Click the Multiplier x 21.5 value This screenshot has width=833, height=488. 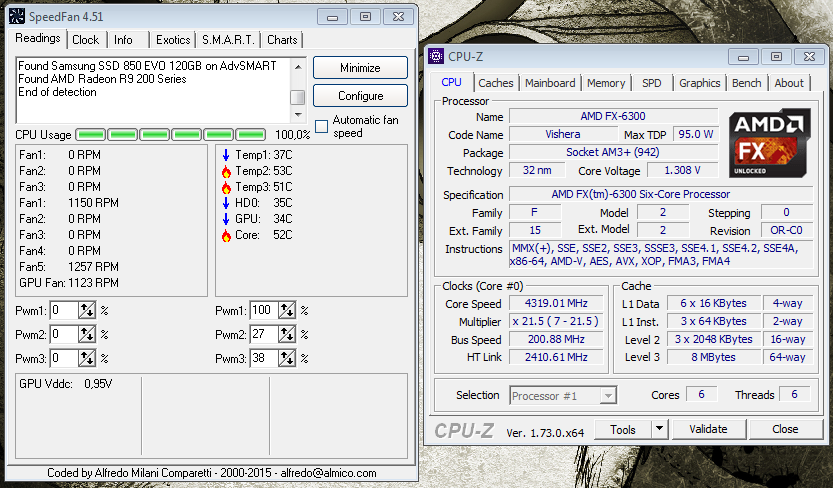coord(556,321)
